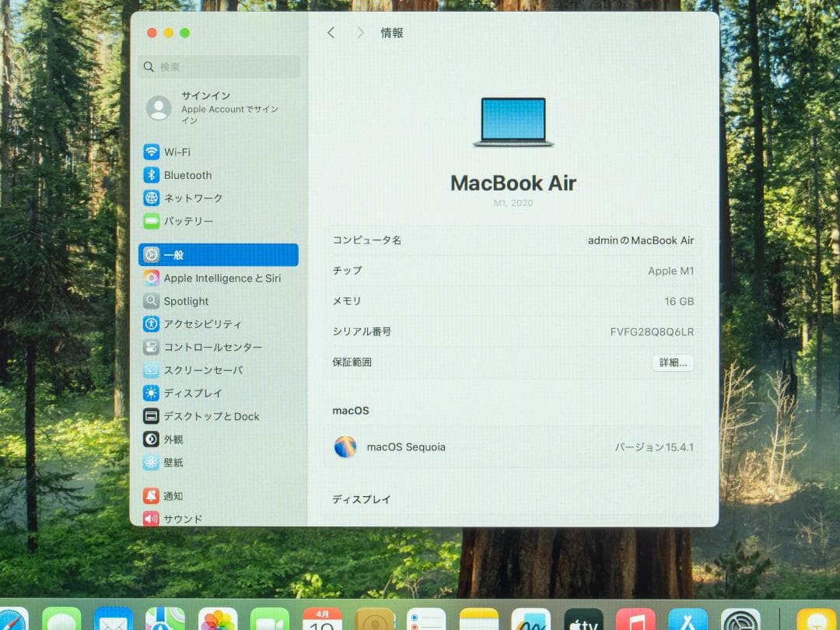Click the serial number 'FVFG28Q8Q6LR'
Viewport: 840px width, 630px height.
click(x=652, y=332)
